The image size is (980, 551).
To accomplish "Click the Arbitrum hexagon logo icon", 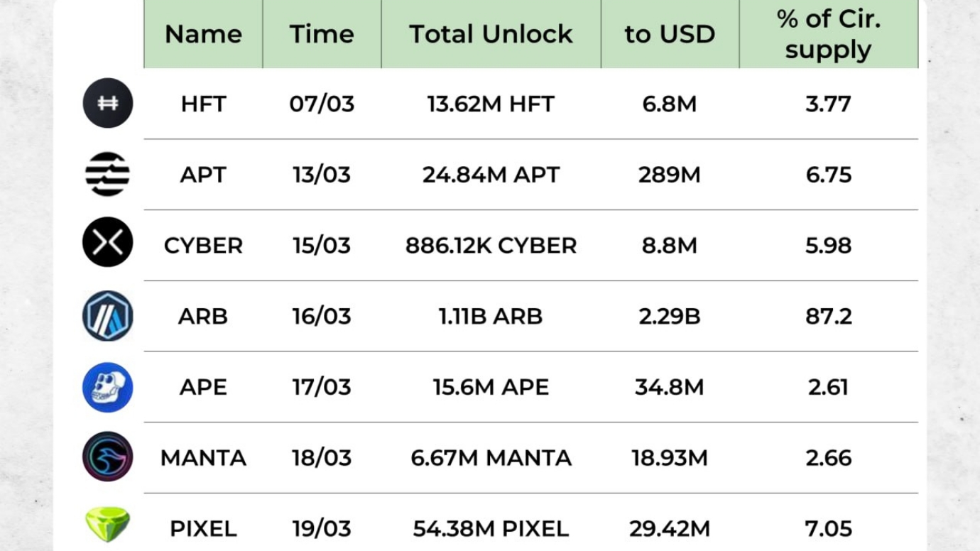I will tap(108, 315).
